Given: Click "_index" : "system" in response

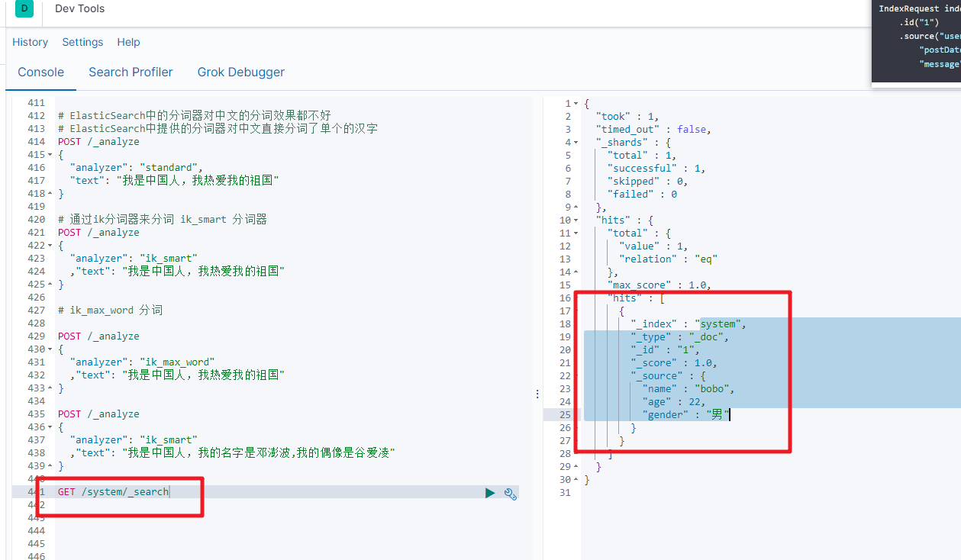Looking at the screenshot, I should tap(689, 323).
